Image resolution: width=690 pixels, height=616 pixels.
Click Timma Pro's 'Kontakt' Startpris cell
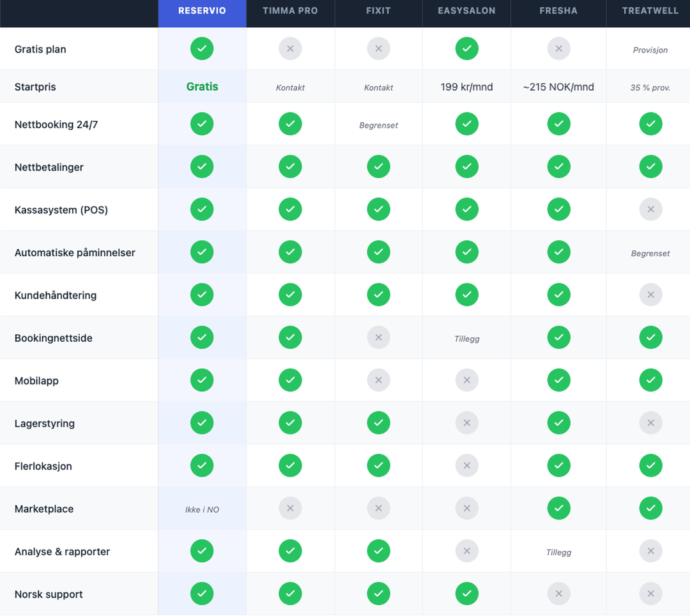290,88
